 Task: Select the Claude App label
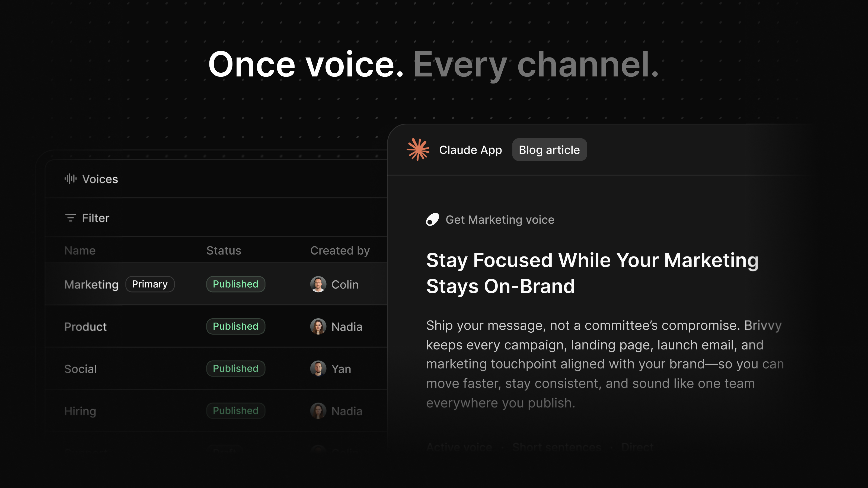(470, 150)
